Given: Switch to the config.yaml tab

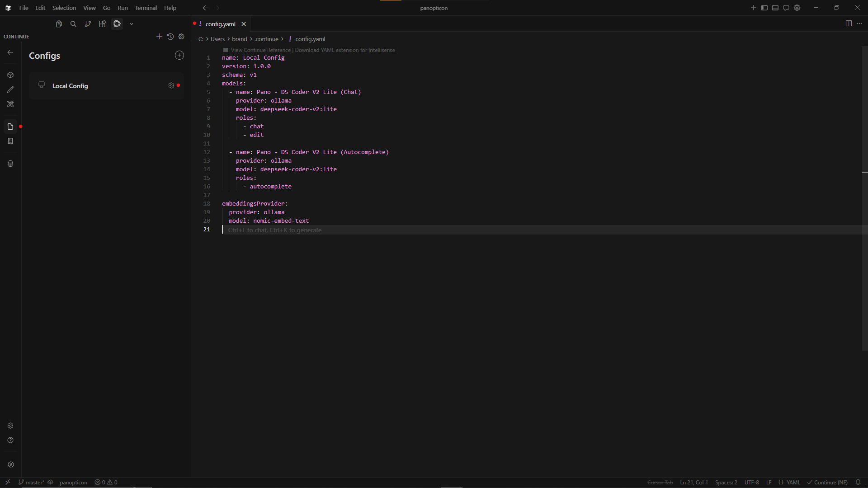Looking at the screenshot, I should tap(221, 24).
